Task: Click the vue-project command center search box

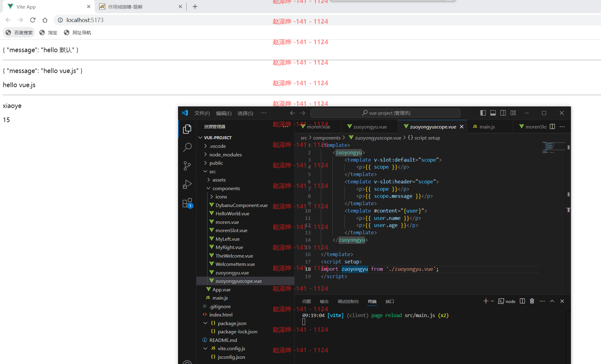Action: [385, 113]
